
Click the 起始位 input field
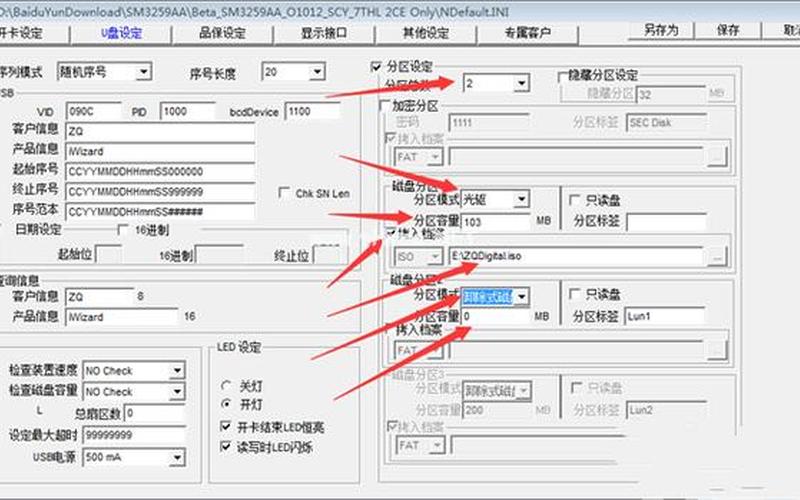click(108, 254)
